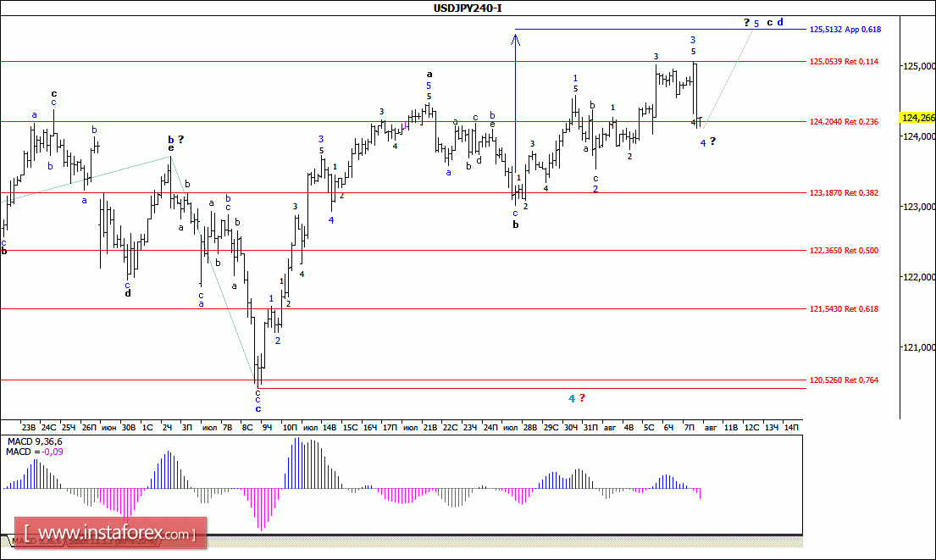Click the 122,3650 Ret 0,500 level label
The height and width of the screenshot is (560, 936).
coord(844,251)
